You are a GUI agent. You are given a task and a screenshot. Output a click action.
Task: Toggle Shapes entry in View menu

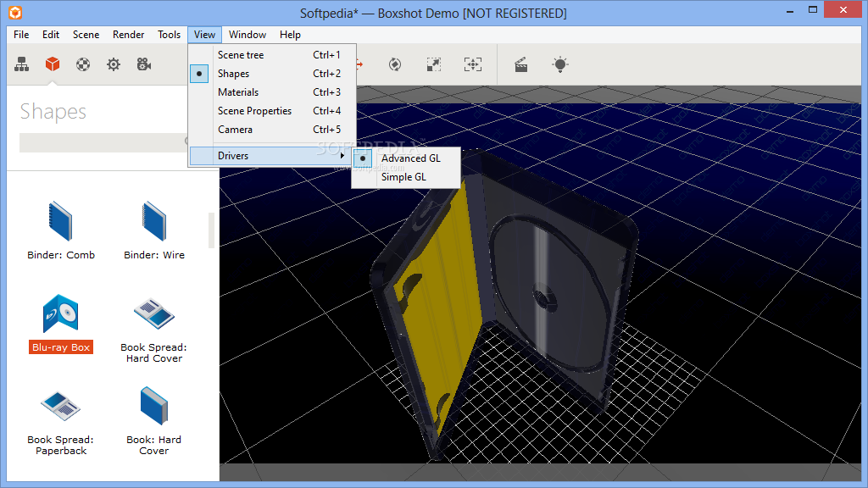coord(272,74)
